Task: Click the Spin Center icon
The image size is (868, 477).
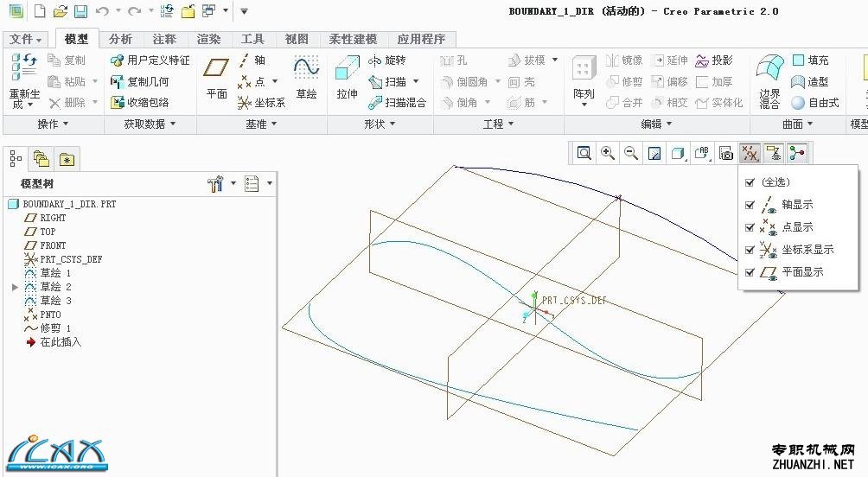Action: click(797, 153)
